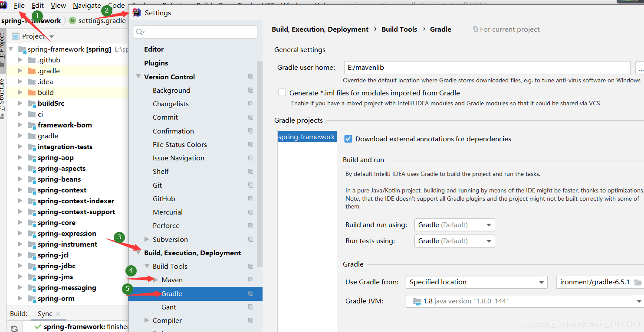Open the Code menu
Viewport: 644px width, 332px height.
tap(116, 6)
